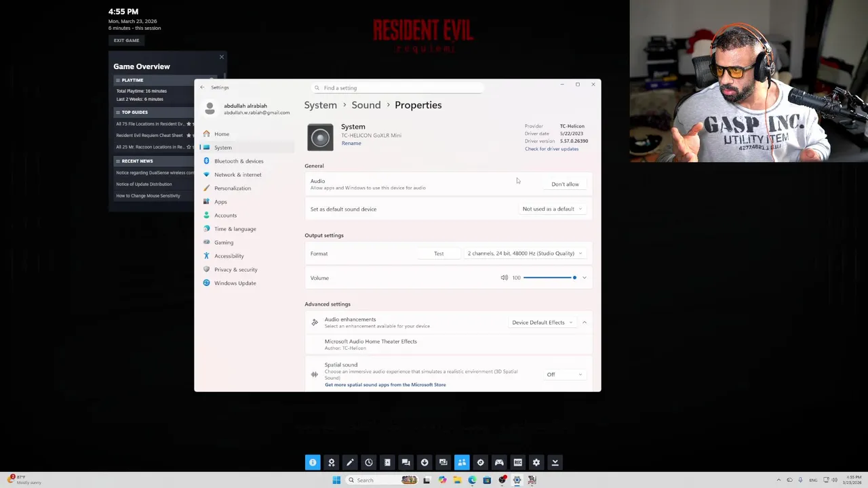Screen dimensions: 868x488
Task: Go back with the Settings back arrow
Action: [x=202, y=87]
